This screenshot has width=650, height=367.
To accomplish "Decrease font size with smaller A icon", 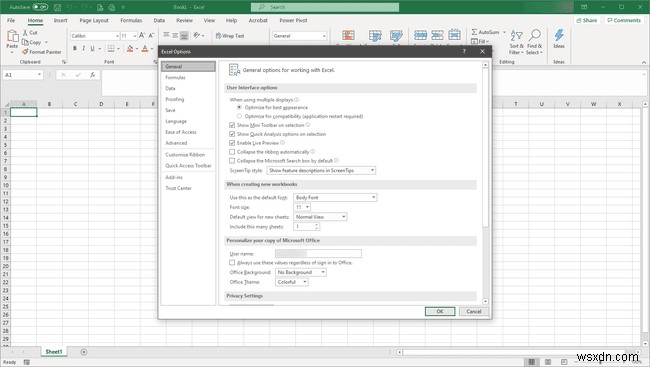I will (151, 36).
